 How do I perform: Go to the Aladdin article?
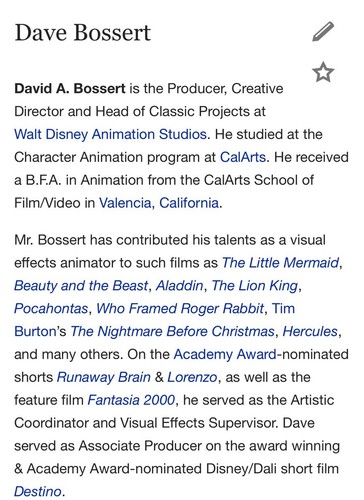179,286
